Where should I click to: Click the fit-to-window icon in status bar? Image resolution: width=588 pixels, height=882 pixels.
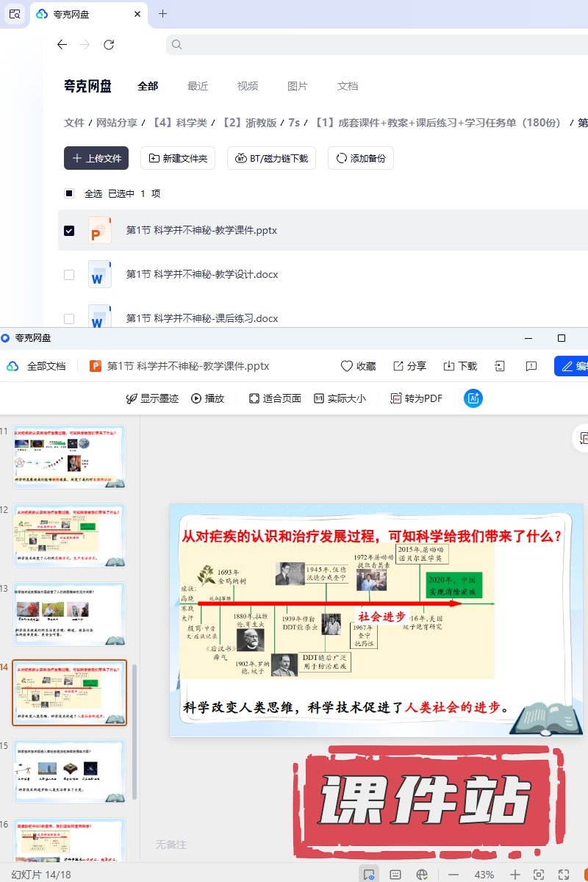coord(539,875)
